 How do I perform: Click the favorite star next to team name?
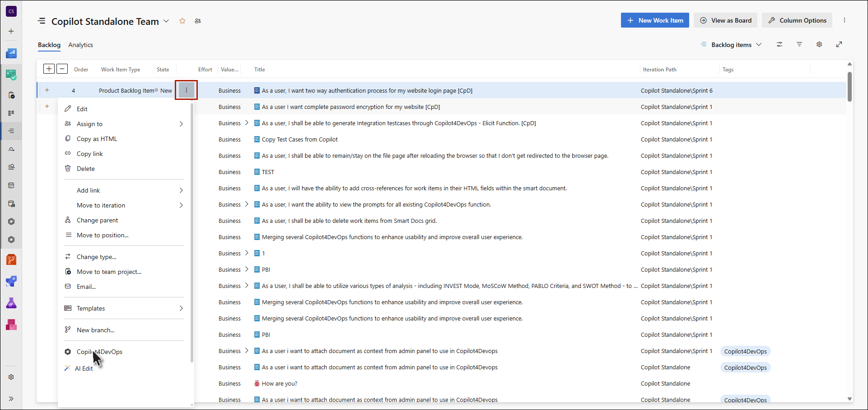pyautogui.click(x=182, y=21)
